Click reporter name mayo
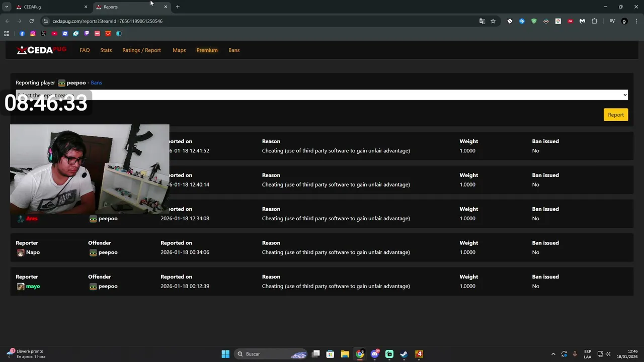Image resolution: width=644 pixels, height=362 pixels. [x=33, y=286]
